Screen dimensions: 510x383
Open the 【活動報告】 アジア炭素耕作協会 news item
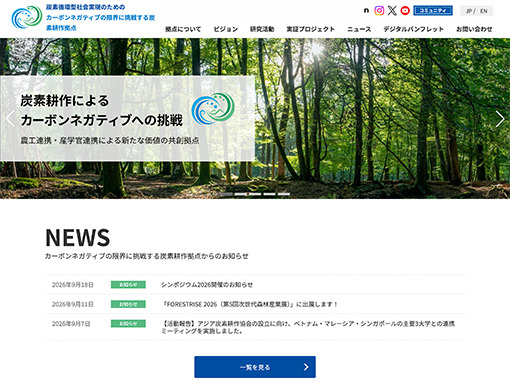[x=308, y=327]
